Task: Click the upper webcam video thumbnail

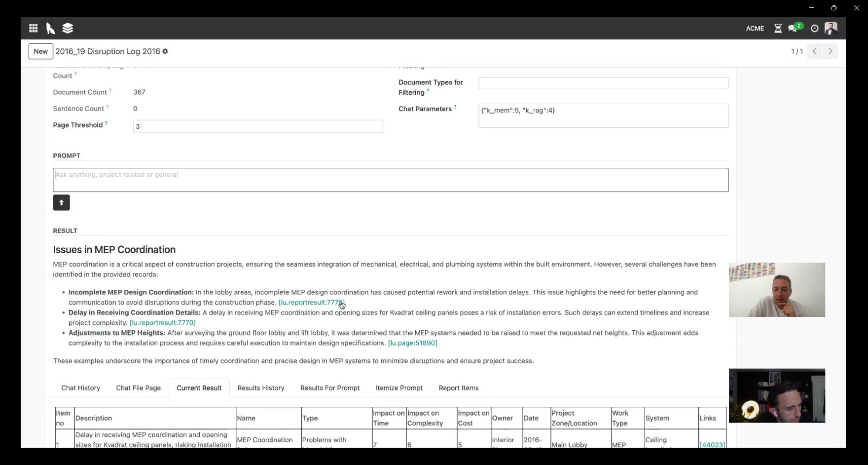Action: (x=777, y=290)
